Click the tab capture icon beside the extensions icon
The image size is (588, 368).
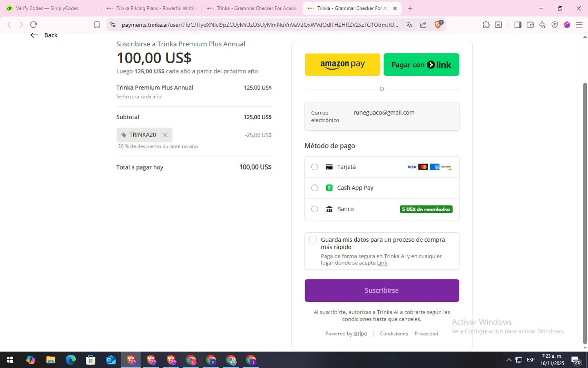point(498,25)
